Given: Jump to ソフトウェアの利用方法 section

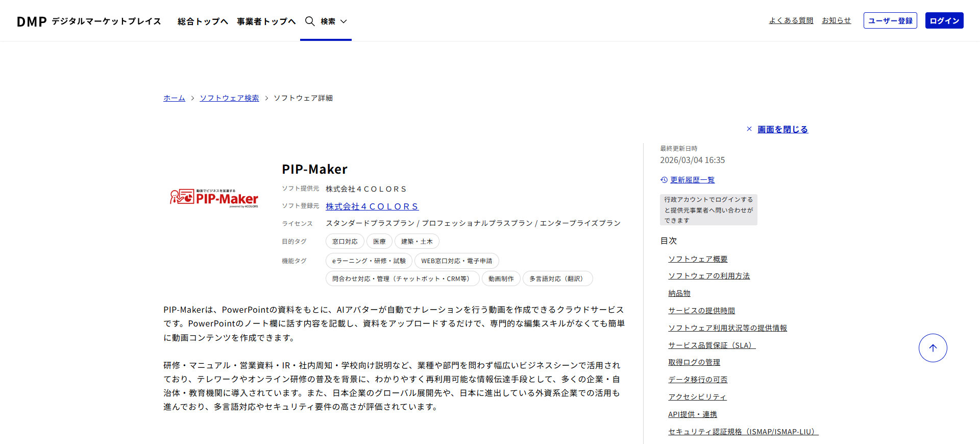Looking at the screenshot, I should coord(709,276).
